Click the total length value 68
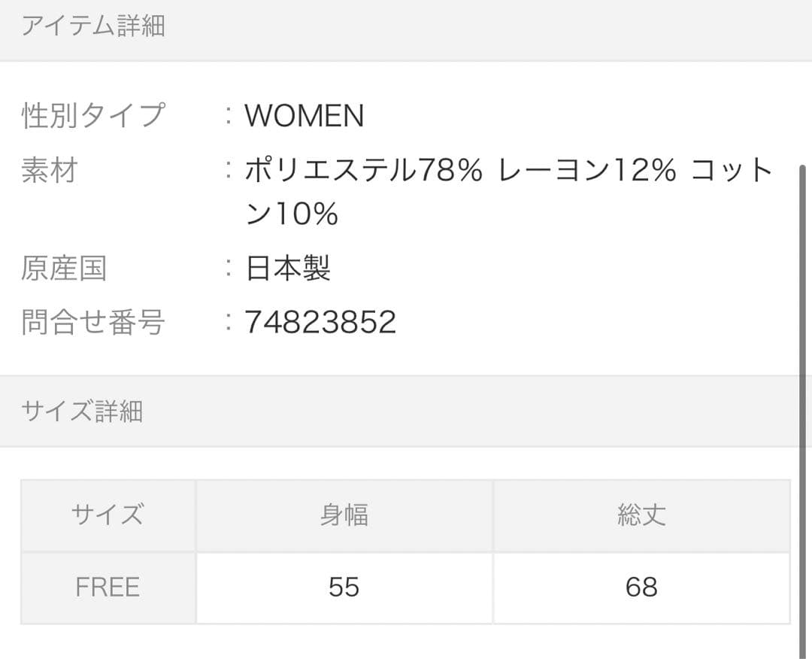The width and height of the screenshot is (812, 659). tap(641, 587)
